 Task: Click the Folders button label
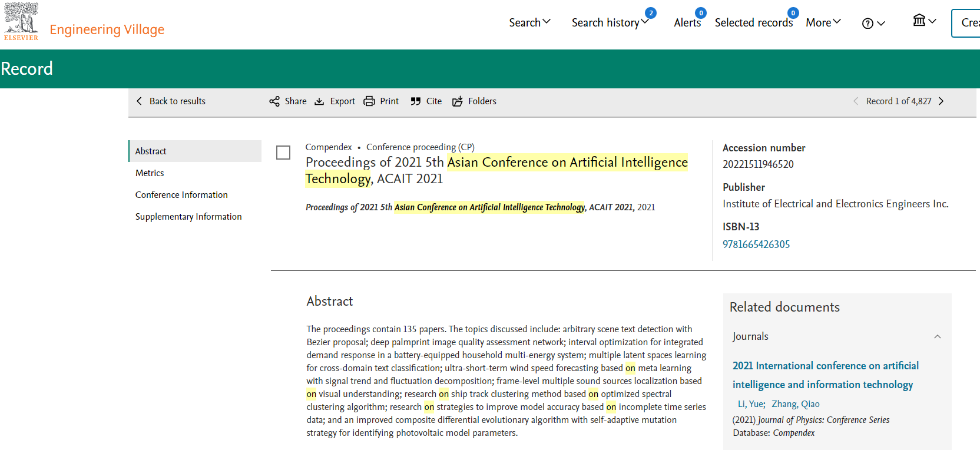482,101
